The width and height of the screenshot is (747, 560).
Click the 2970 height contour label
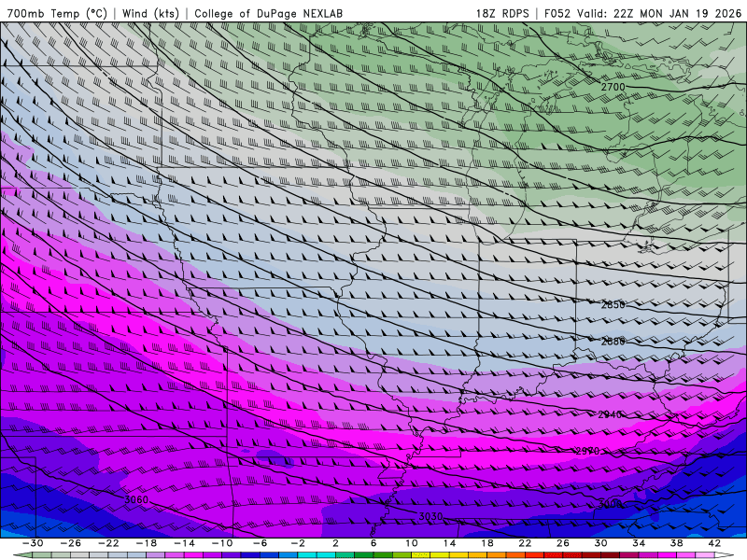[x=587, y=451]
